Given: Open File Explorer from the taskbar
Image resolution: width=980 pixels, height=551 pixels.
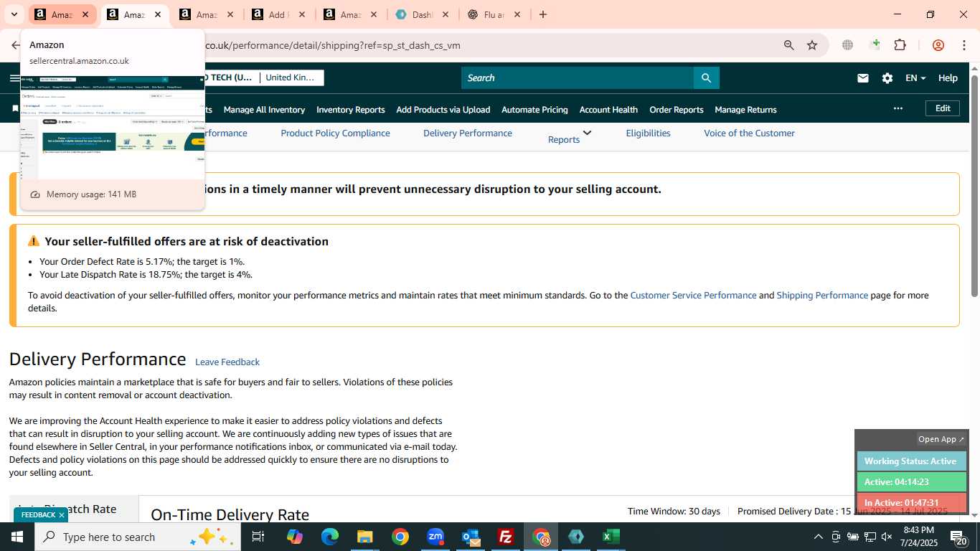Looking at the screenshot, I should pos(365,537).
